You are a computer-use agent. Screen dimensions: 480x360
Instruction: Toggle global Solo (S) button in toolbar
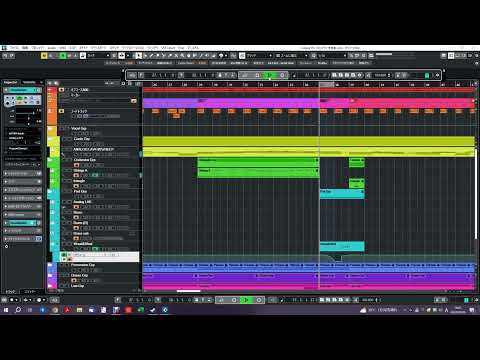point(50,56)
